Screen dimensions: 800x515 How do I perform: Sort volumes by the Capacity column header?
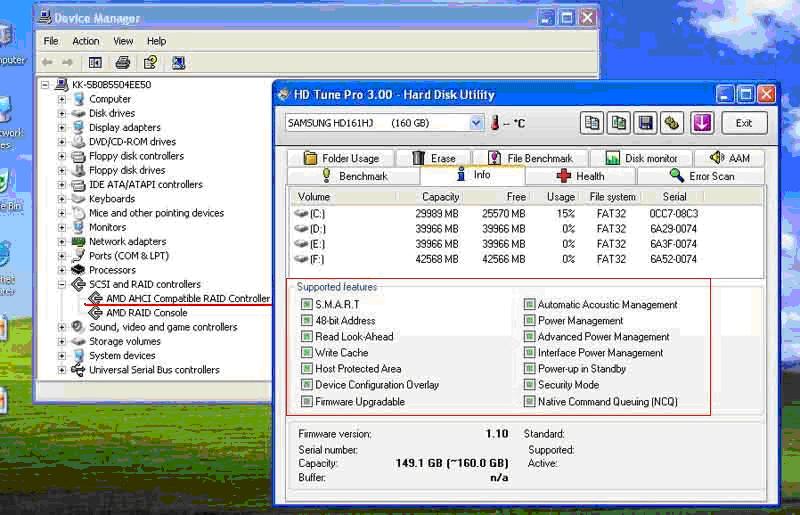[x=430, y=197]
